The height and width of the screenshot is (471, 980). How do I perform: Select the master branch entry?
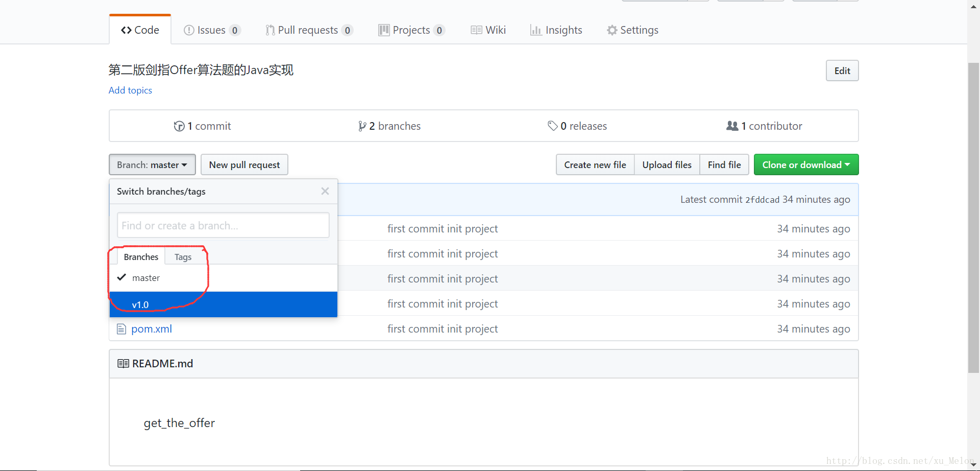click(x=224, y=278)
